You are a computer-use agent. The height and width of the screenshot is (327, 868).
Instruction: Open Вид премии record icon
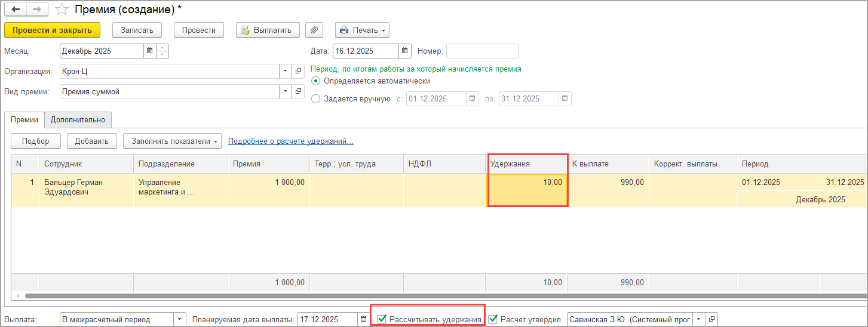point(299,92)
